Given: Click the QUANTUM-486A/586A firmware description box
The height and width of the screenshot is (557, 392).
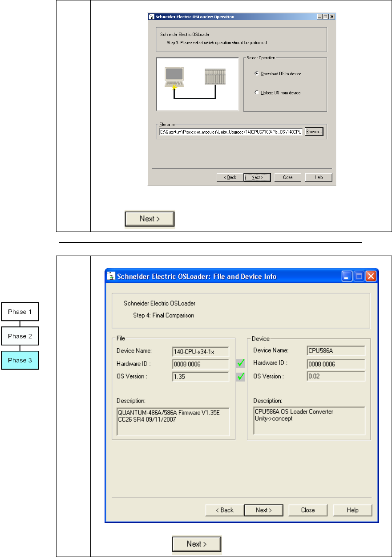Looking at the screenshot, I should pyautogui.click(x=173, y=421).
